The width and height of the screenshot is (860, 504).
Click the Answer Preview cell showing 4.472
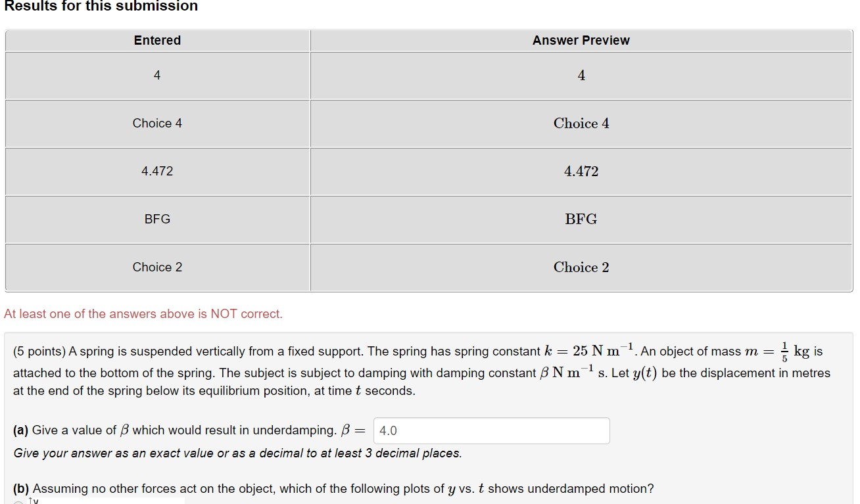[581, 171]
